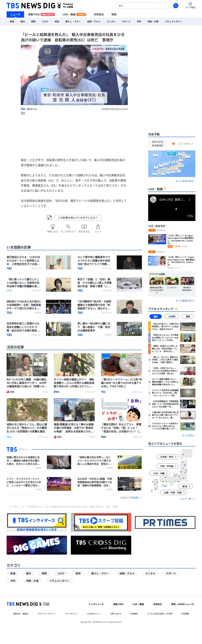Open エンタメ in sub-navigation
This screenshot has height=644, width=202.
[x=111, y=22]
